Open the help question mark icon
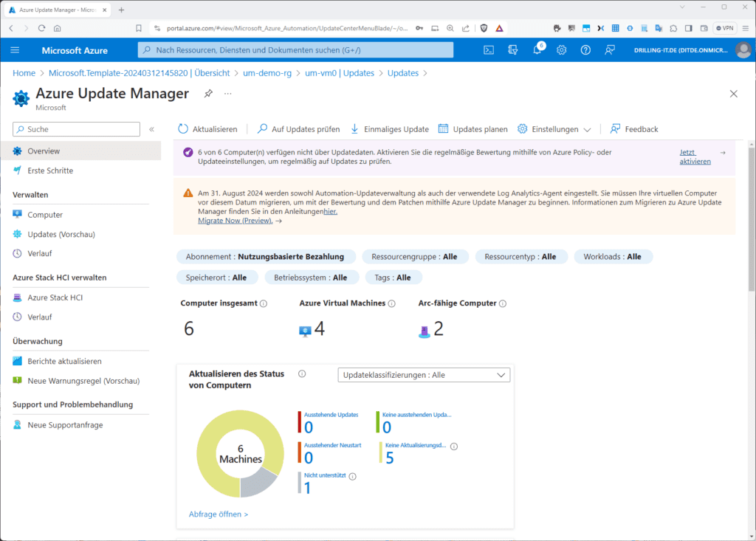The image size is (756, 541). click(x=585, y=50)
